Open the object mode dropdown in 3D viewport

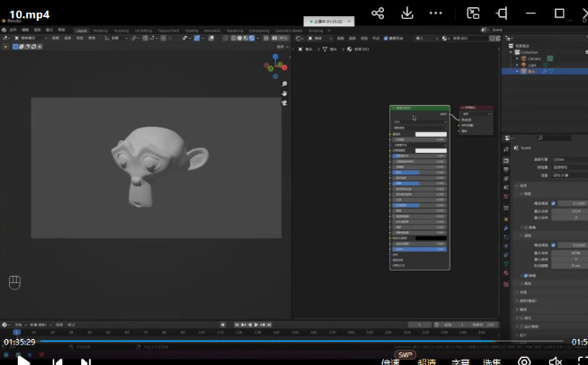pyautogui.click(x=31, y=38)
